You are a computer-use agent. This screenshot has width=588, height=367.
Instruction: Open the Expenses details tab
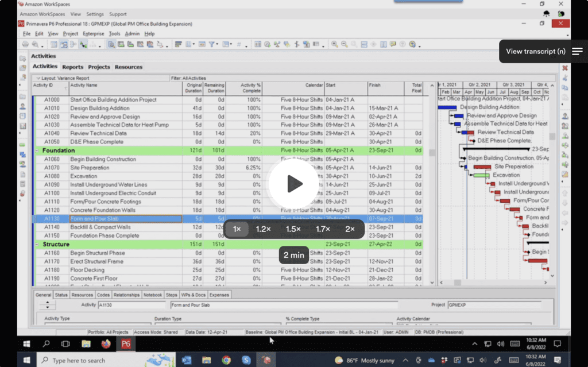point(219,295)
